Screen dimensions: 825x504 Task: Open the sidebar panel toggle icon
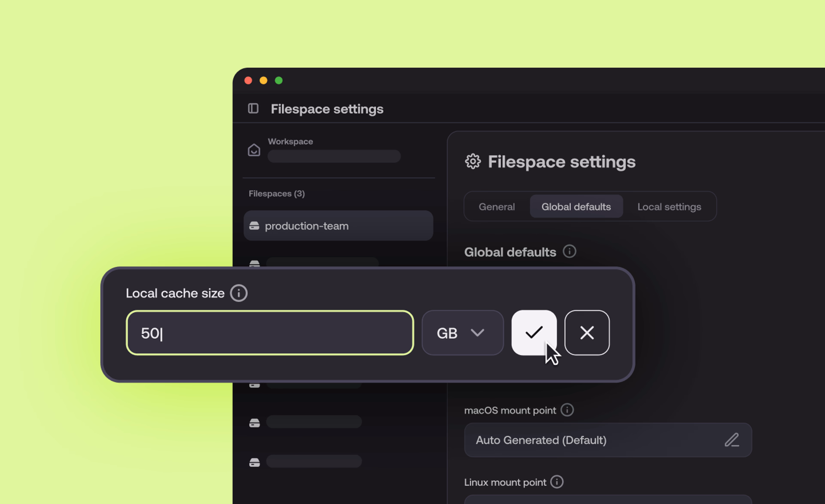[254, 108]
